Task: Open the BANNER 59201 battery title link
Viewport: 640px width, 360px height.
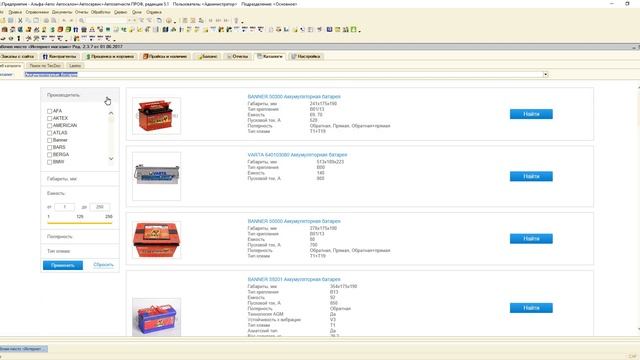Action: (x=294, y=280)
